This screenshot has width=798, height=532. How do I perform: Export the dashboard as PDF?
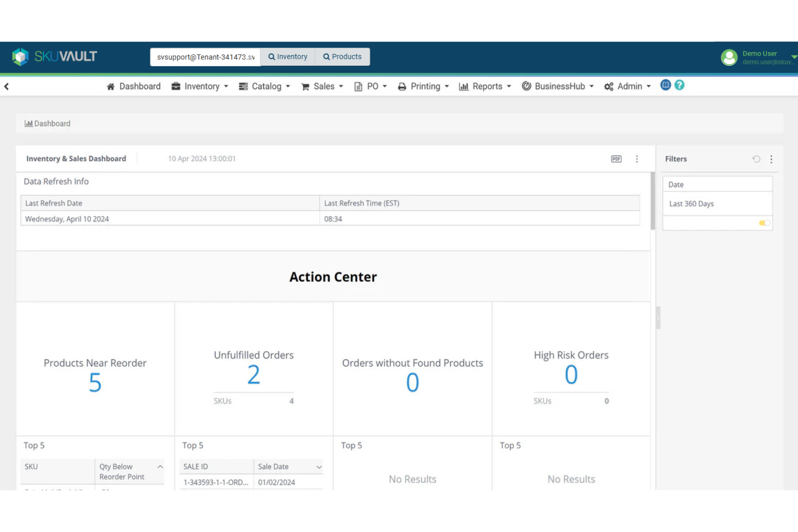pyautogui.click(x=616, y=158)
